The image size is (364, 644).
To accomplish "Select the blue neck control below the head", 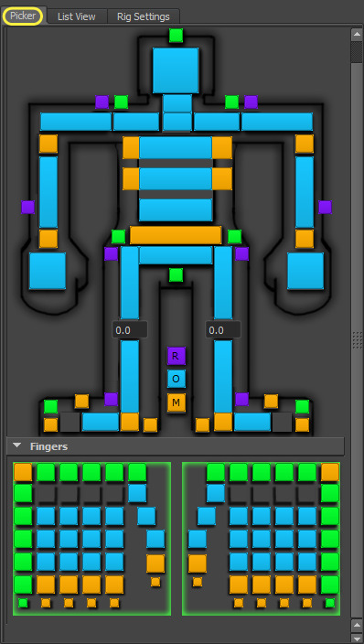I will (x=177, y=103).
